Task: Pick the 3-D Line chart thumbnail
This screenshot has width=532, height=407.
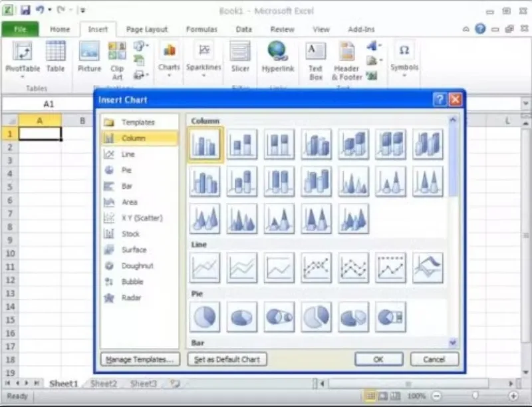Action: (428, 267)
